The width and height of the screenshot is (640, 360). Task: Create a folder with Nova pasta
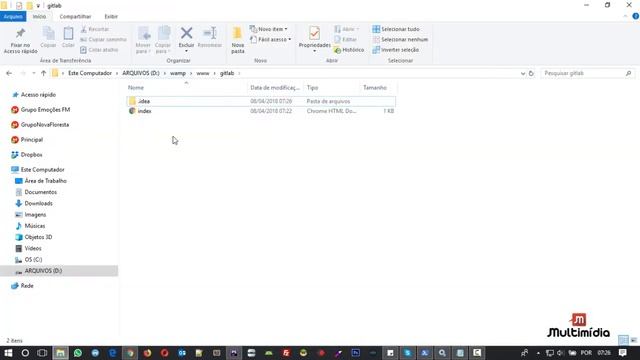(x=238, y=40)
